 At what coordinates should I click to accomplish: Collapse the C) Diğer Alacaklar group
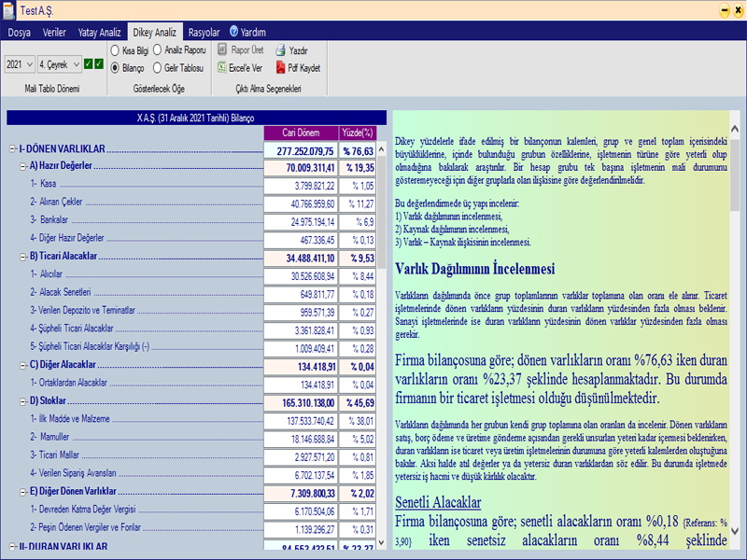point(22,366)
